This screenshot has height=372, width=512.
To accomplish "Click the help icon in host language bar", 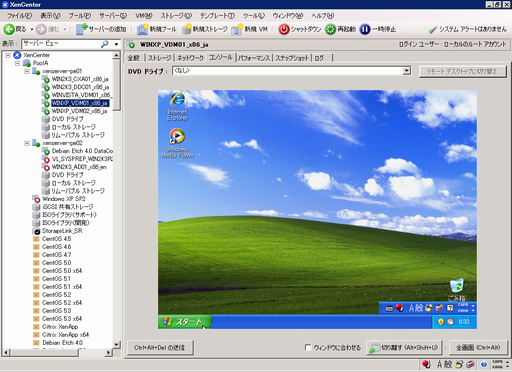I will (x=484, y=364).
